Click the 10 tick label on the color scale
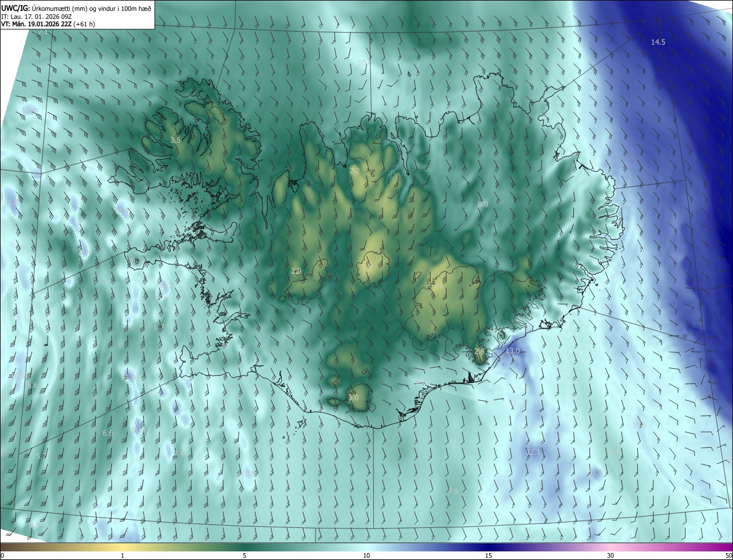 366,555
